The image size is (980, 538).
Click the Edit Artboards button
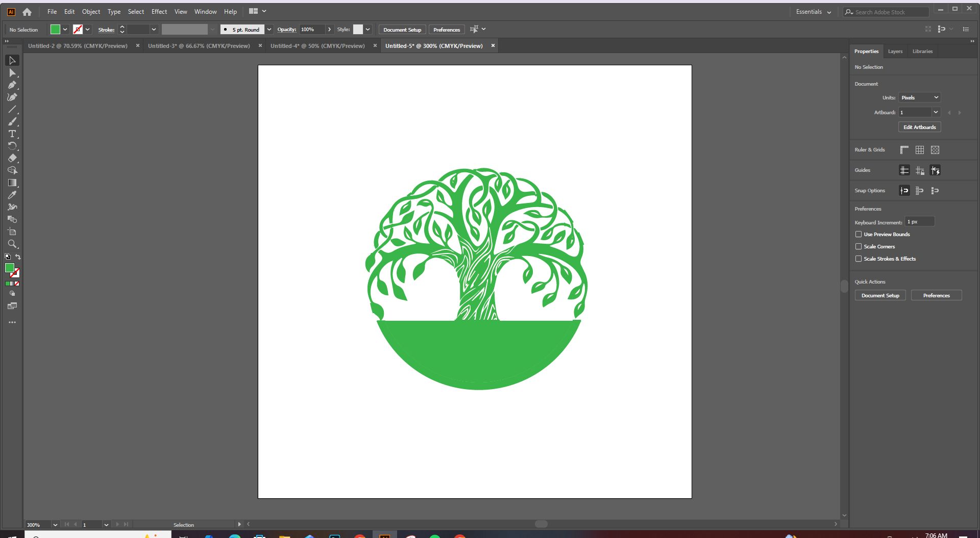point(919,127)
